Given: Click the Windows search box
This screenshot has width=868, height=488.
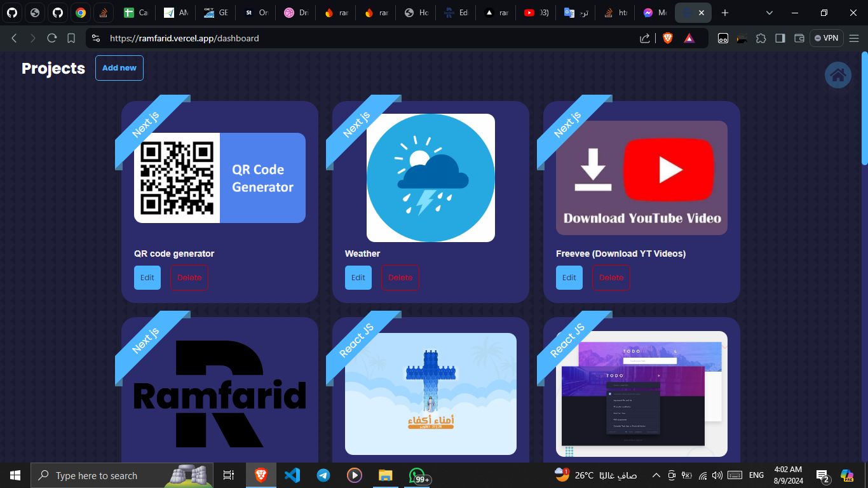Looking at the screenshot, I should 123,475.
